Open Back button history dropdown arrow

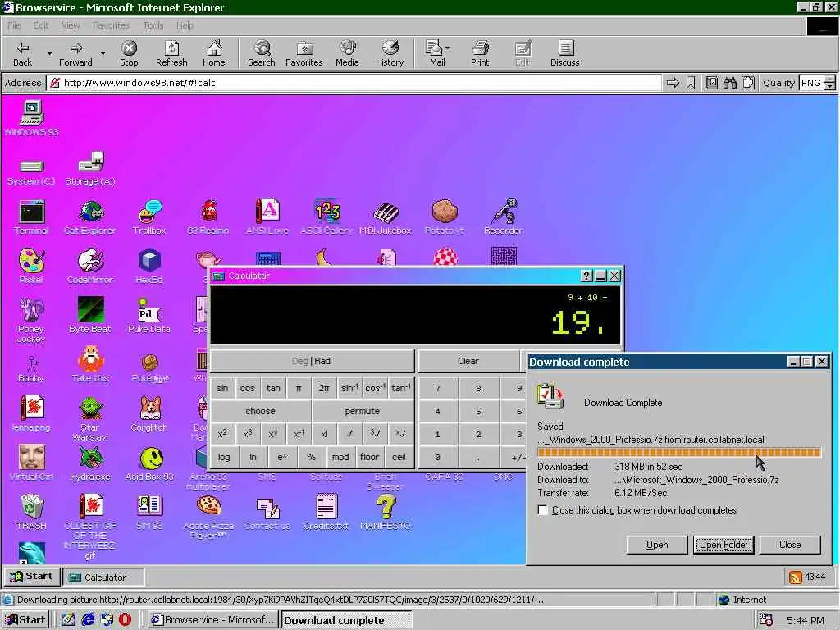point(49,53)
